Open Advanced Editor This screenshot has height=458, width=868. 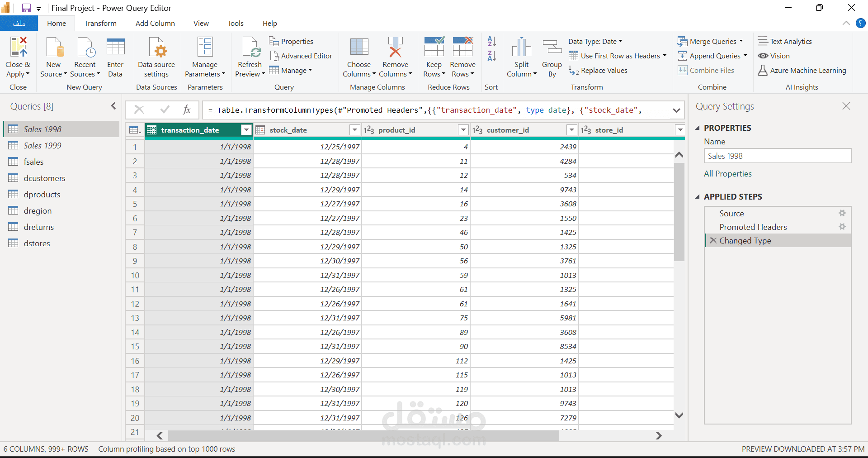[x=301, y=56]
